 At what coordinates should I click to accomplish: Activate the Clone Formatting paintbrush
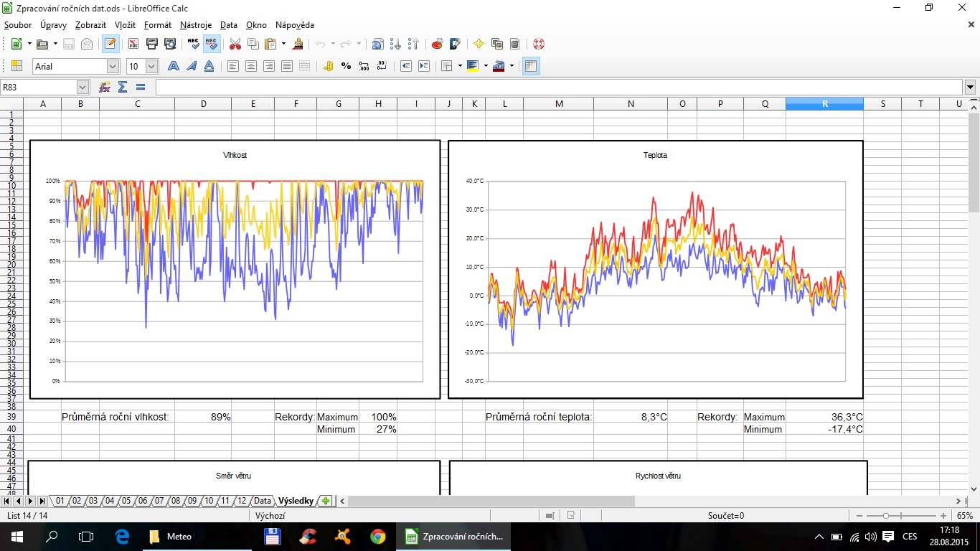point(298,44)
